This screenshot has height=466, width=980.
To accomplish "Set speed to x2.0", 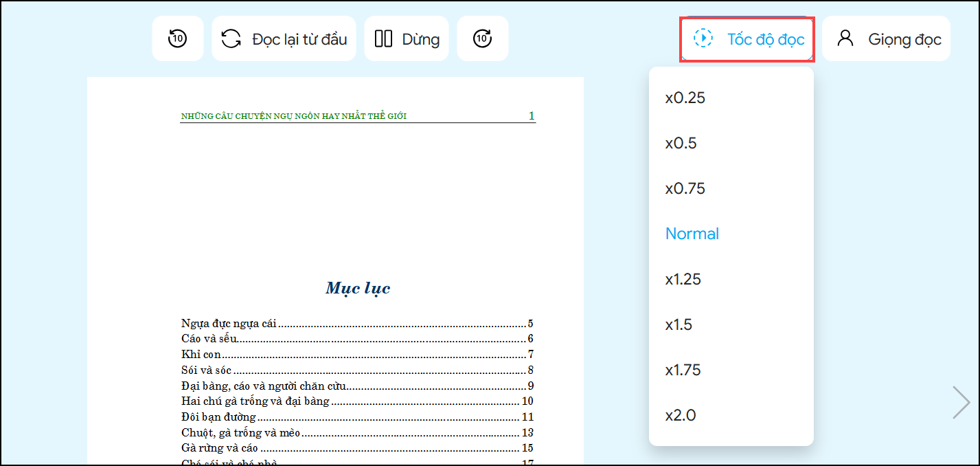I will click(x=681, y=415).
